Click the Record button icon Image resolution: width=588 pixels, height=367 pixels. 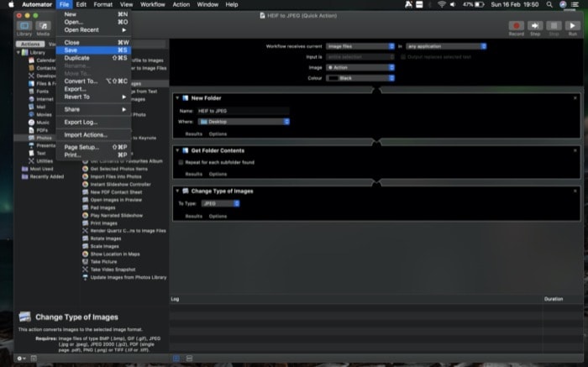[516, 25]
